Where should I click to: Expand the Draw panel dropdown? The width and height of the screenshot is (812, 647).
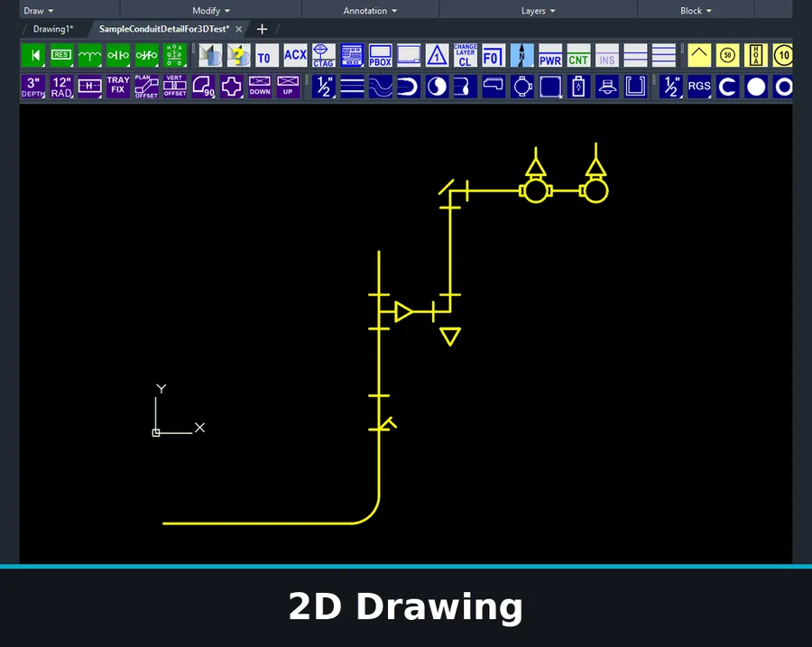[x=38, y=10]
